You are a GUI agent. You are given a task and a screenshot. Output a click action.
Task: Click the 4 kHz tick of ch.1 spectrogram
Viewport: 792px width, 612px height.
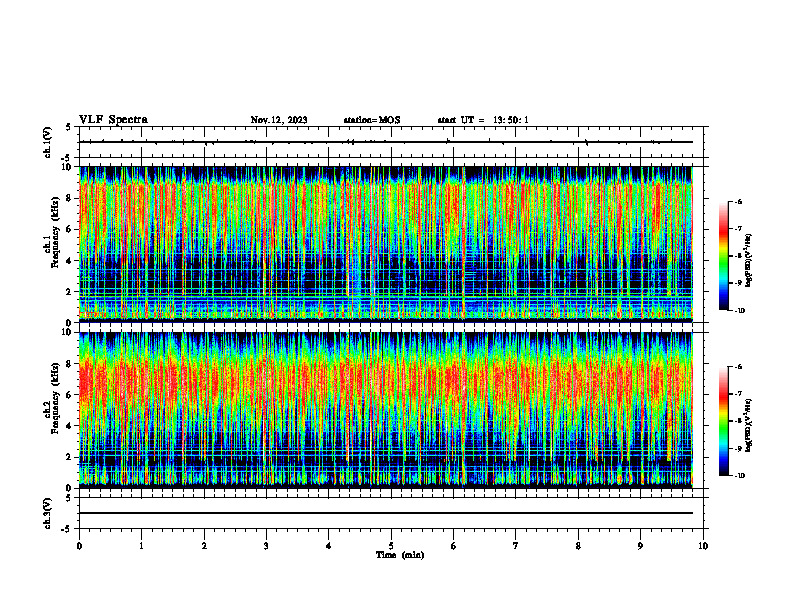(x=70, y=261)
